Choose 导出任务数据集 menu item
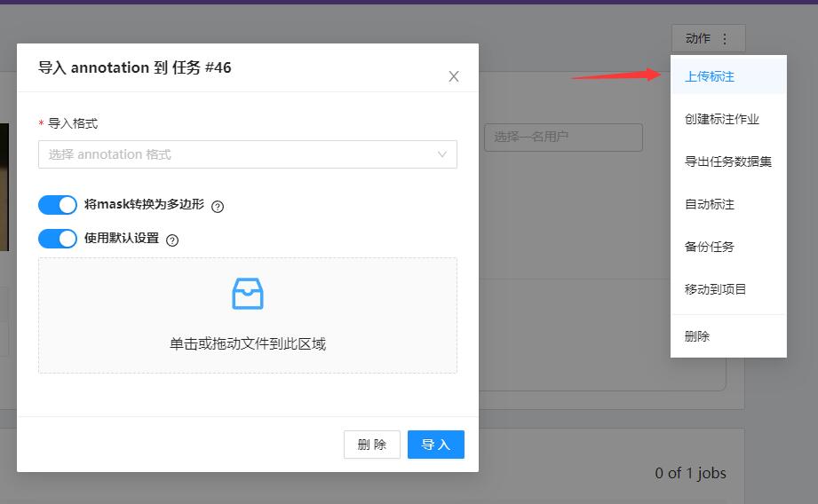This screenshot has height=504, width=818. click(727, 161)
